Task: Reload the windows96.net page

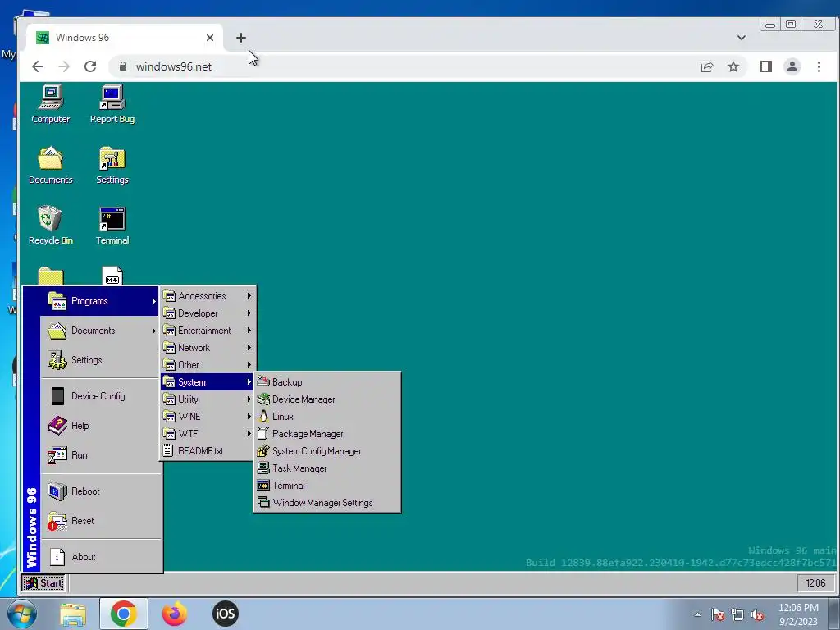Action: [90, 66]
